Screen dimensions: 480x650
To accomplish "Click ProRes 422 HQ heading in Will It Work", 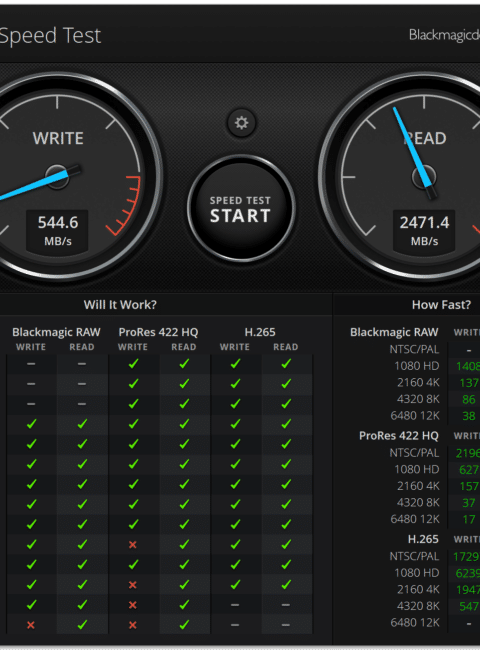I will point(158,332).
